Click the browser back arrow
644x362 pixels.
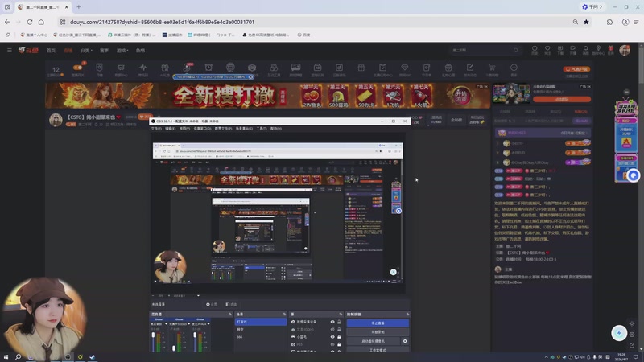7,22
